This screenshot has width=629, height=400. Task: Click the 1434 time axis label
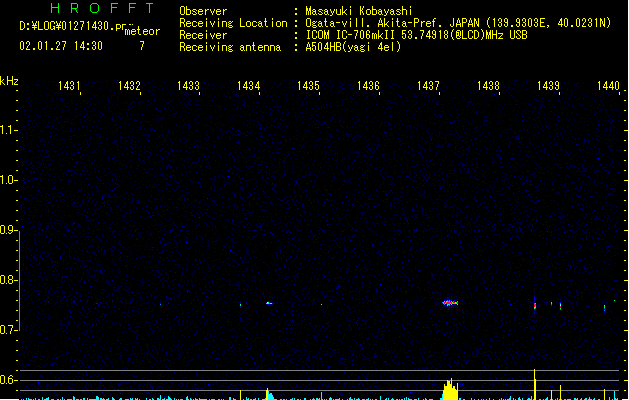pyautogui.click(x=249, y=86)
